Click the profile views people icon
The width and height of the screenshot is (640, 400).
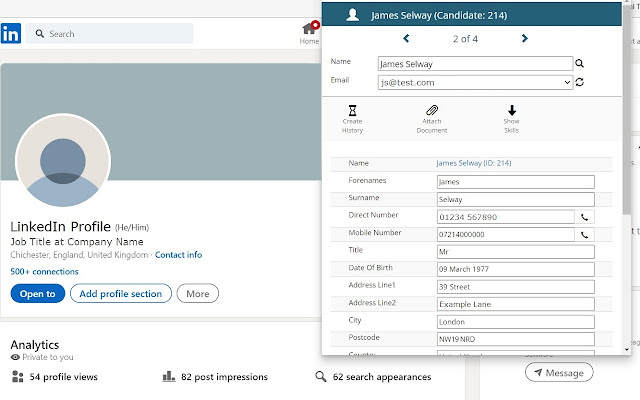pyautogui.click(x=18, y=376)
